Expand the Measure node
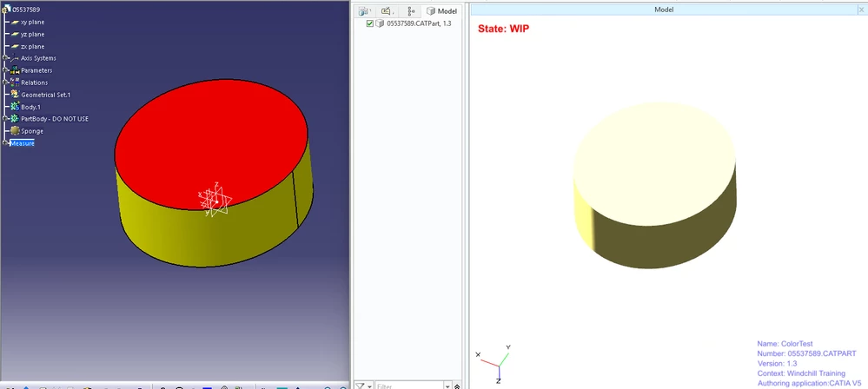Image resolution: width=868 pixels, height=389 pixels. (x=5, y=143)
